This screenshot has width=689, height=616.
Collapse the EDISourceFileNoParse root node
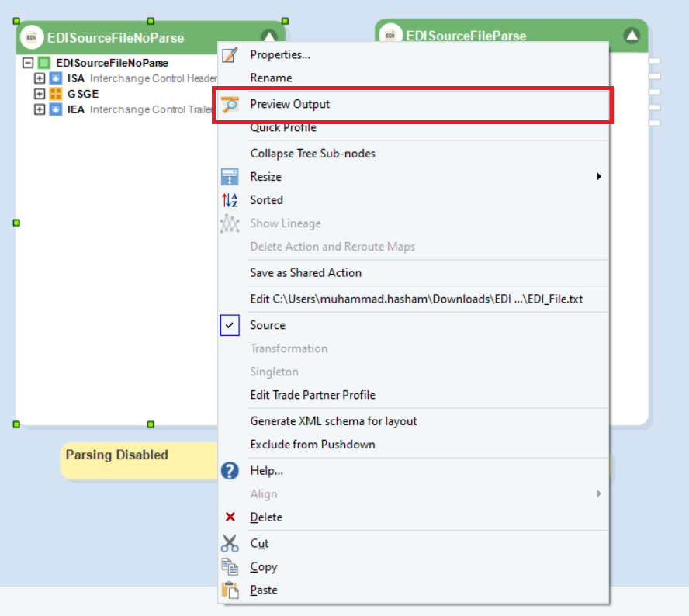[x=29, y=63]
